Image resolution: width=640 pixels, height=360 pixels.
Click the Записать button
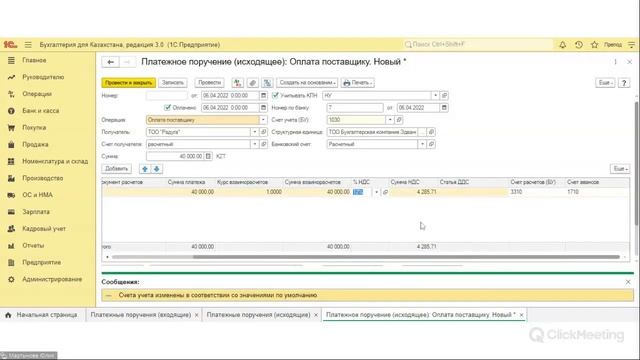point(173,82)
